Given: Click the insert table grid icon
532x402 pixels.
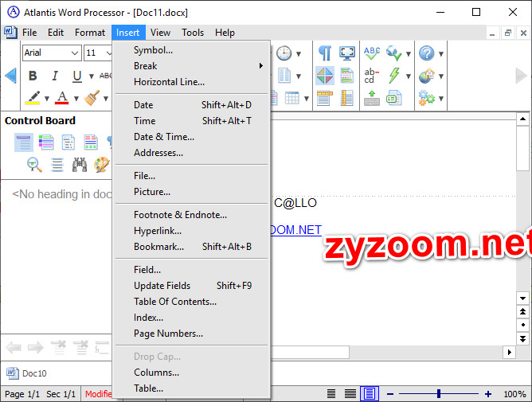Looking at the screenshot, I should 291,98.
